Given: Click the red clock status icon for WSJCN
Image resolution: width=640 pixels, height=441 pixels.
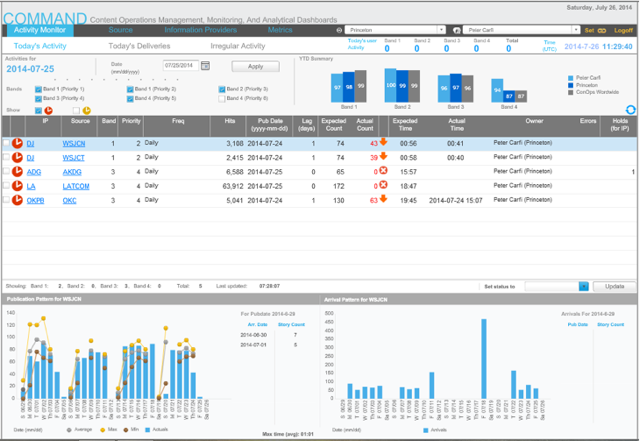Looking at the screenshot, I should (17, 143).
